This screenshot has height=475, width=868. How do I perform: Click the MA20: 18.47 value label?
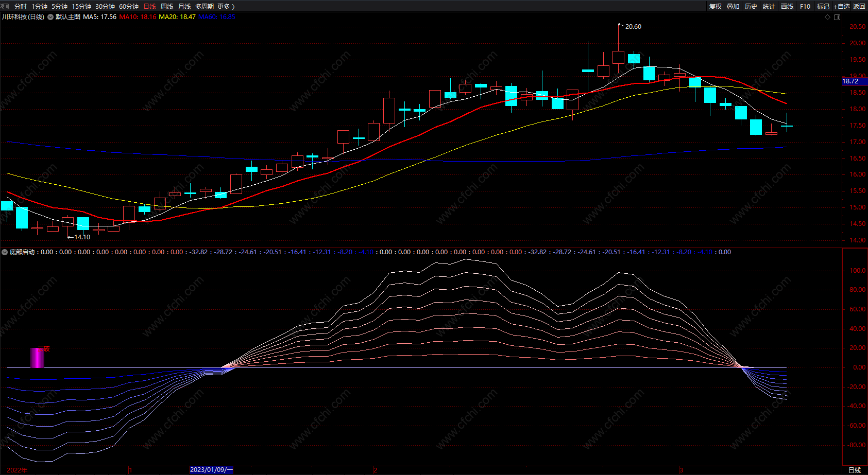(177, 17)
